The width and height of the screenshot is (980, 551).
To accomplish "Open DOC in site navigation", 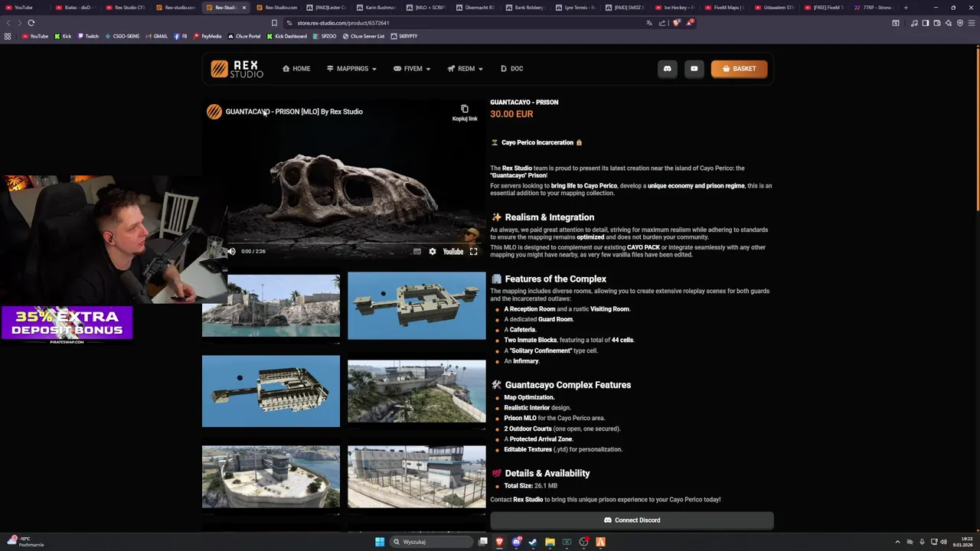I will 511,69.
